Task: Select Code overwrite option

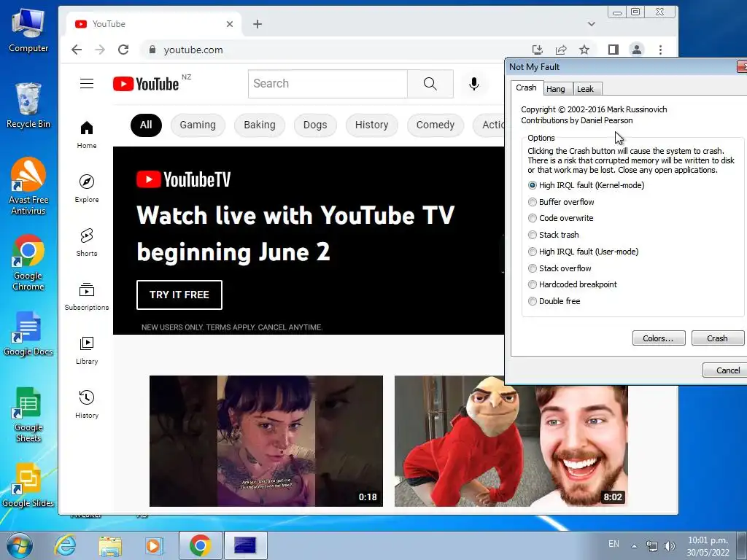Action: (x=561, y=218)
